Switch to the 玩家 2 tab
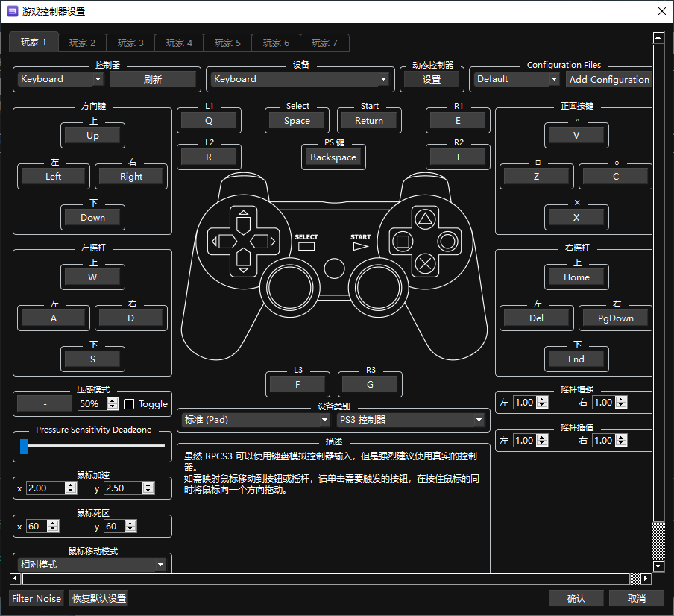 82,43
